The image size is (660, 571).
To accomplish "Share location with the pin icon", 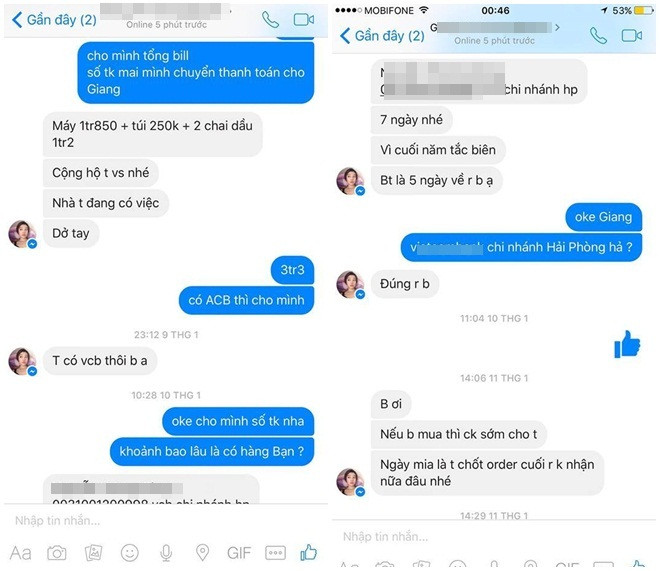I will pyautogui.click(x=202, y=552).
